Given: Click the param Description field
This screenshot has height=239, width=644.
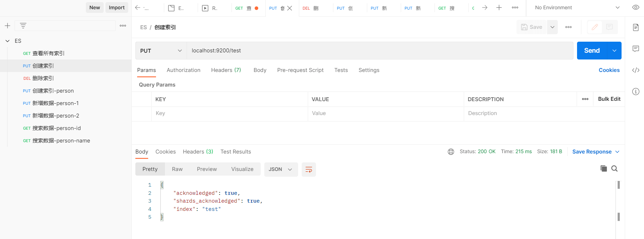Looking at the screenshot, I should click(544, 113).
